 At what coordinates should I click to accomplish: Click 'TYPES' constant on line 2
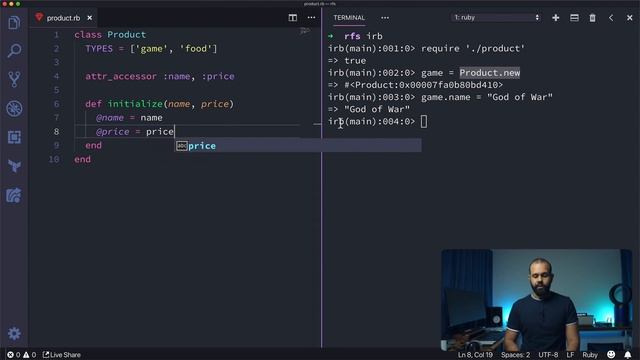(x=99, y=49)
